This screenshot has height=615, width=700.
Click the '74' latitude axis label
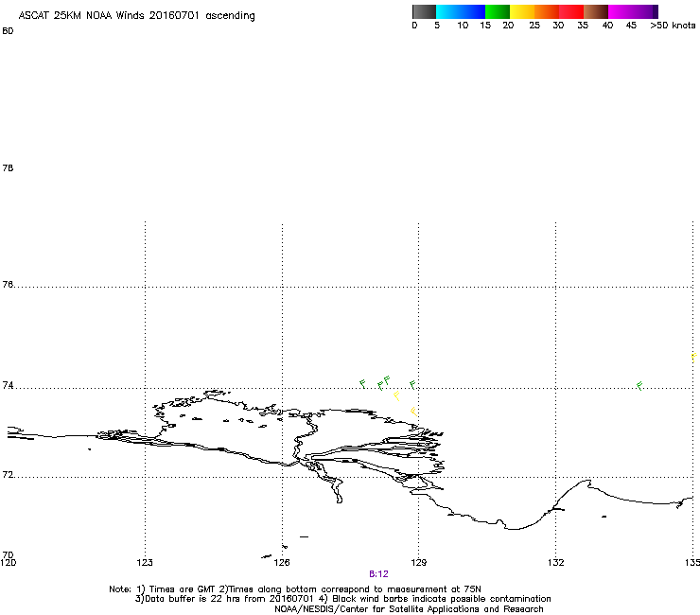click(x=8, y=385)
